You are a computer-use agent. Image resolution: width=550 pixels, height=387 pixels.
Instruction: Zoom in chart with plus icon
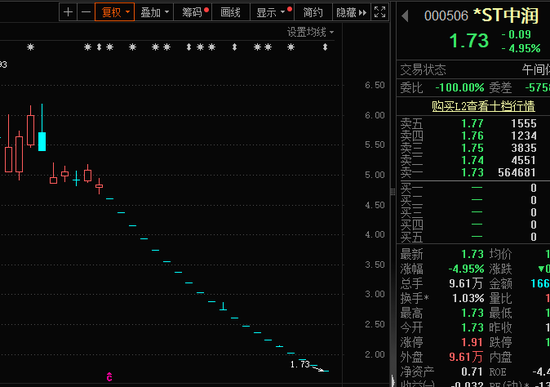pos(68,13)
